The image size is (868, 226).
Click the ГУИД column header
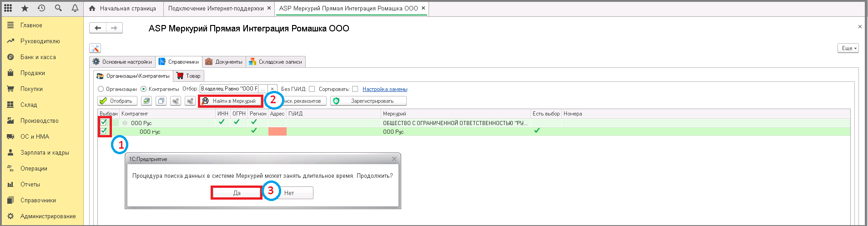[x=334, y=114]
